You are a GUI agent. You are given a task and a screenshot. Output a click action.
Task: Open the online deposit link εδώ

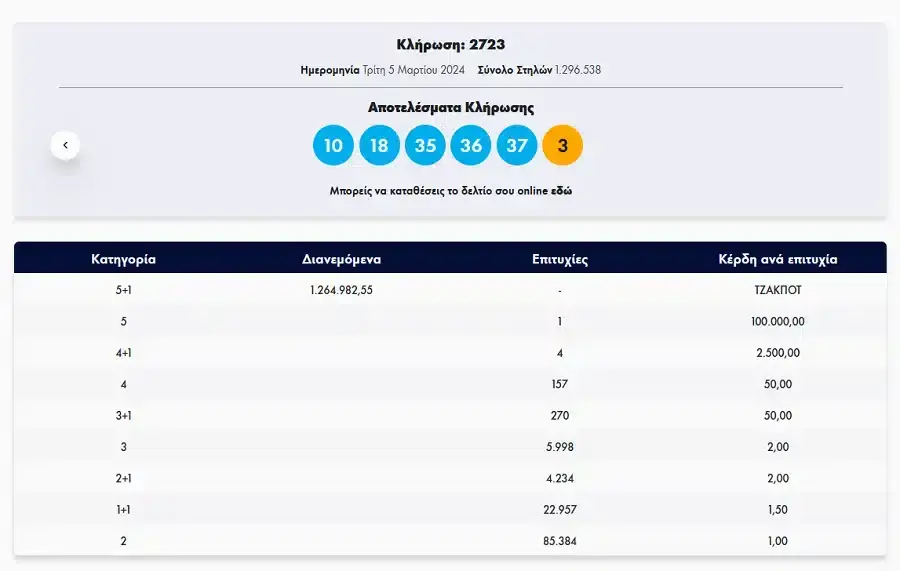560,190
